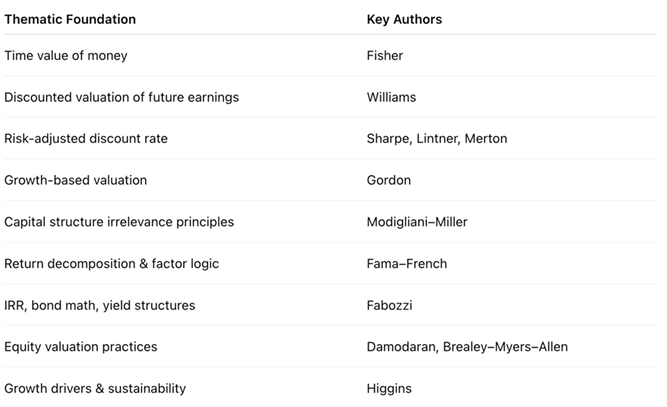Select the 'Risk-adjusted discount rate' row label
The image size is (667, 407).
86,139
